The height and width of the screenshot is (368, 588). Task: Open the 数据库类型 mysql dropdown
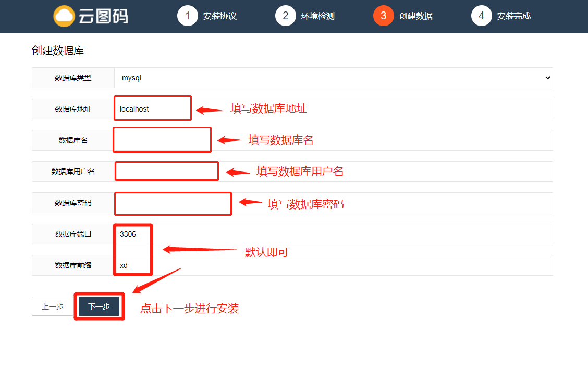(x=334, y=78)
